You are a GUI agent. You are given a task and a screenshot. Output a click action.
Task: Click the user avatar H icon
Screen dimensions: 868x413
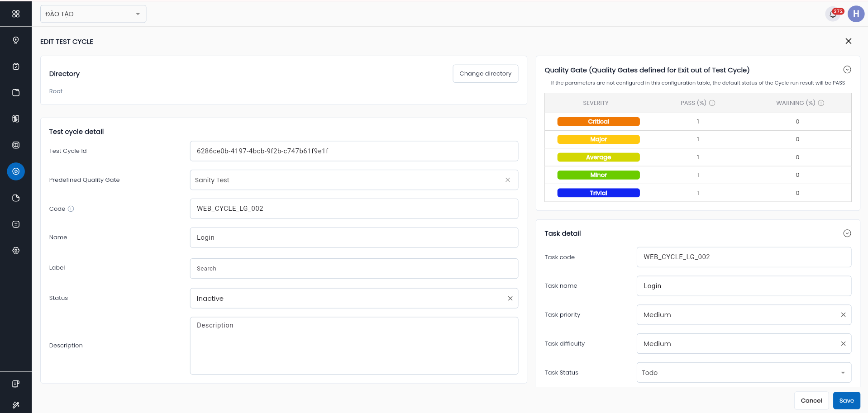point(855,14)
